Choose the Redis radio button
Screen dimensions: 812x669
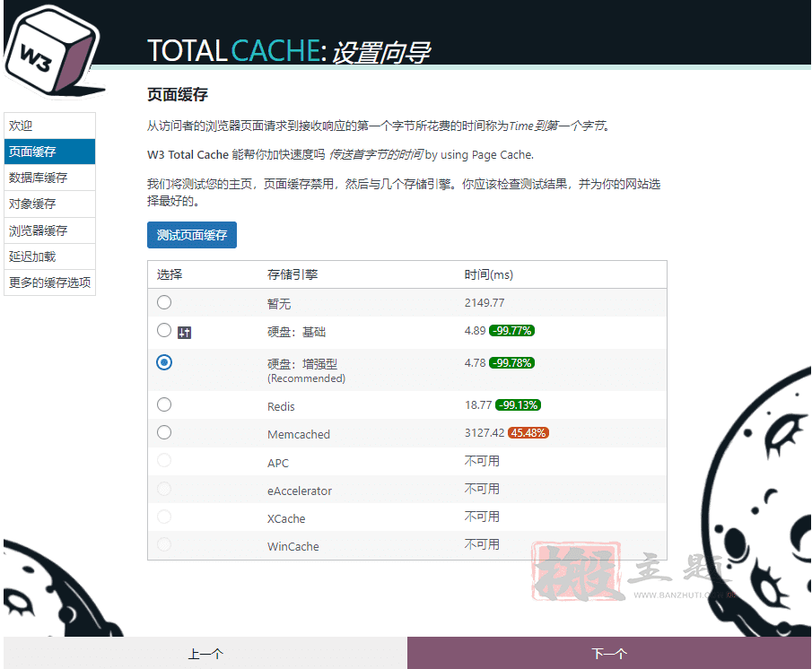point(164,404)
